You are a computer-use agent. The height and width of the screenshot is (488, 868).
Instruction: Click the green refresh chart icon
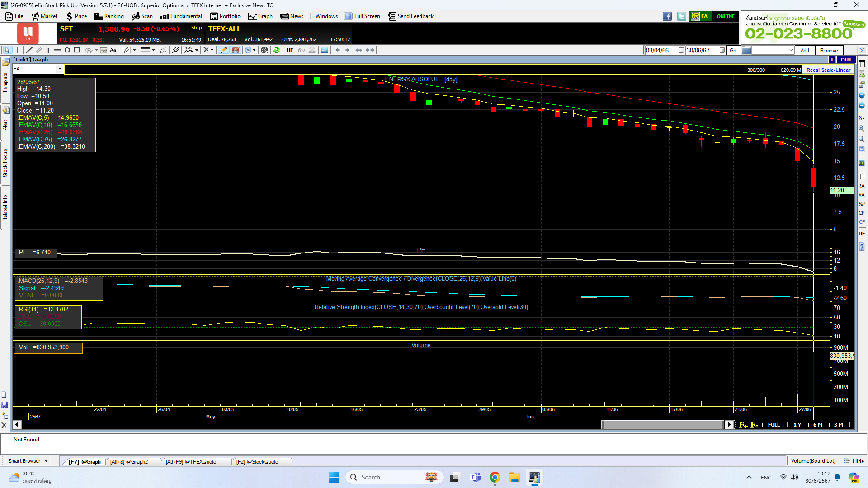click(x=277, y=50)
